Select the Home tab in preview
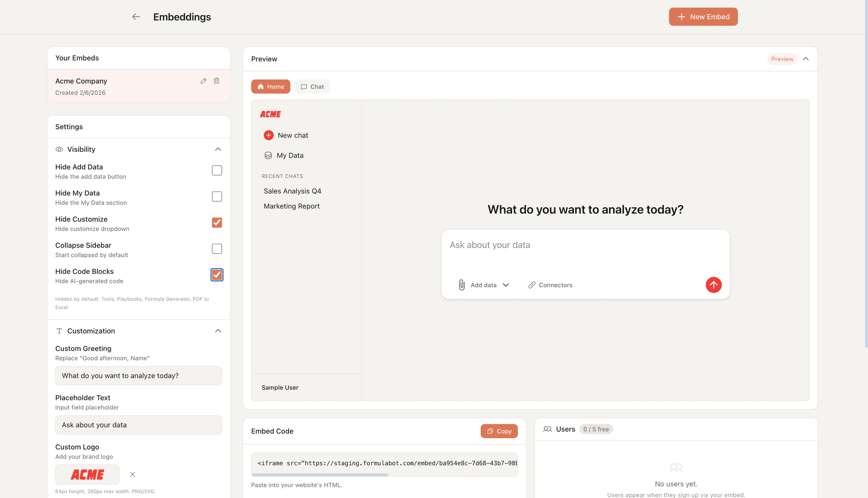This screenshot has height=498, width=868. (270, 86)
